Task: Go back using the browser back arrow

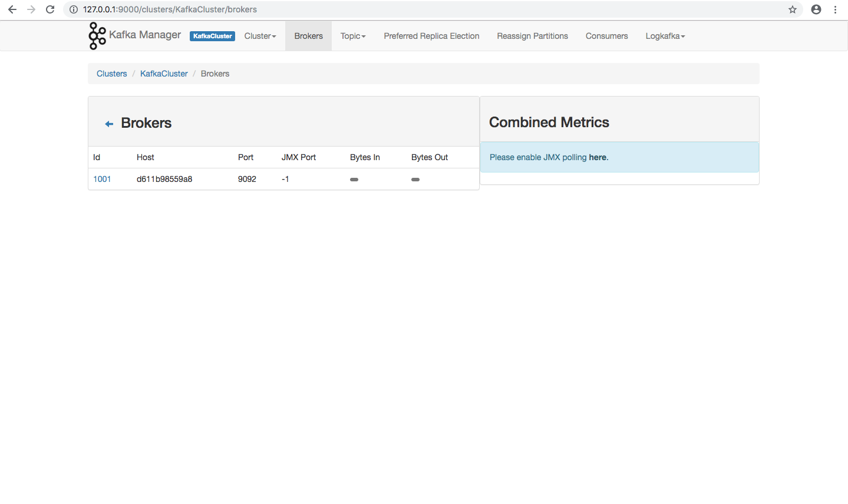Action: (12, 9)
